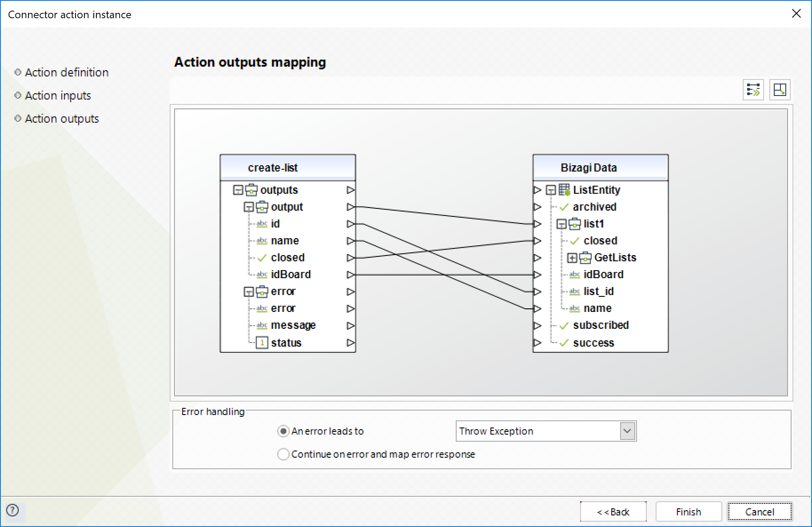Go to Action definition step
The height and width of the screenshot is (527, 812).
tap(67, 72)
